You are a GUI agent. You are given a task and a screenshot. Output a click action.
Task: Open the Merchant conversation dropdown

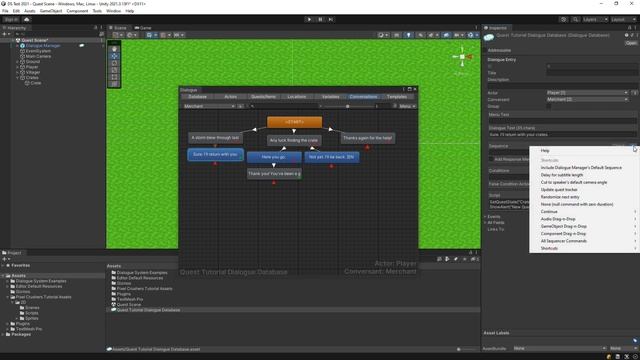click(209, 106)
